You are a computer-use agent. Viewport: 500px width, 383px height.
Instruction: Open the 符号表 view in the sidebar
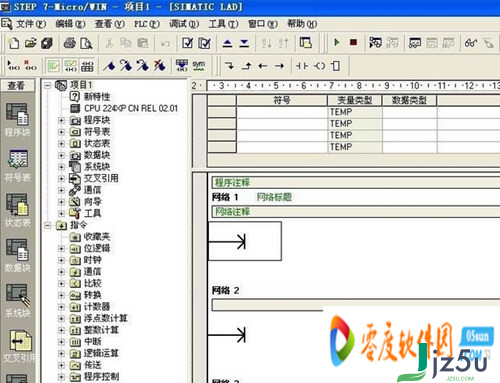(18, 166)
